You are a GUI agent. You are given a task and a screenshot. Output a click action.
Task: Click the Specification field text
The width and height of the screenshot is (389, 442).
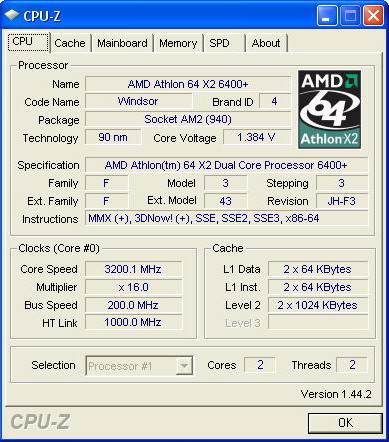226,165
